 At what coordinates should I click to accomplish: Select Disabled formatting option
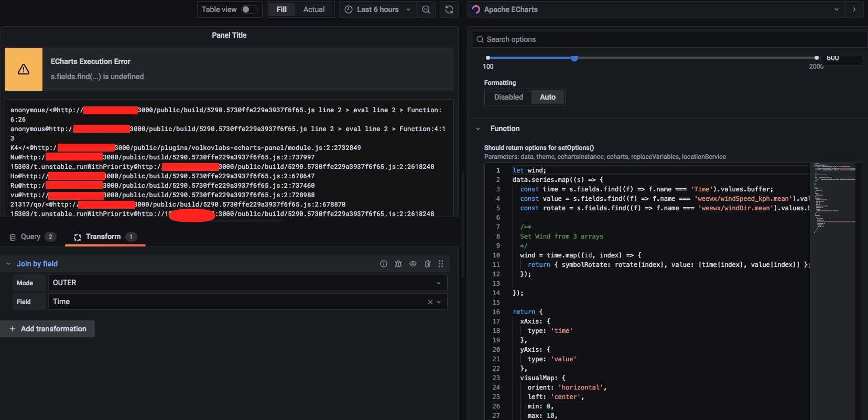pyautogui.click(x=508, y=97)
